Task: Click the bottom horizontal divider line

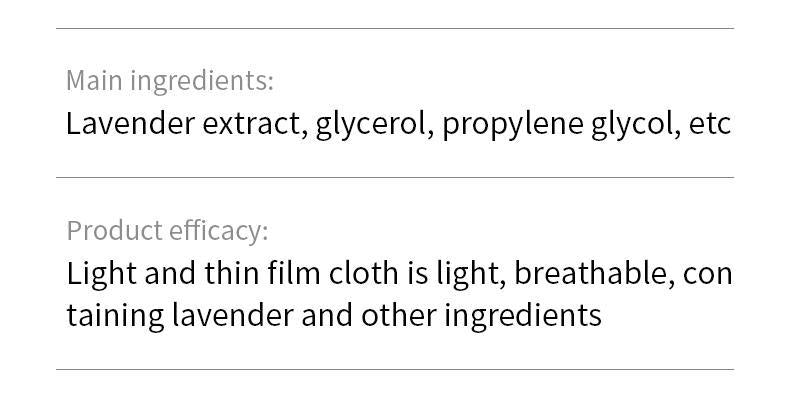Action: coord(394,370)
